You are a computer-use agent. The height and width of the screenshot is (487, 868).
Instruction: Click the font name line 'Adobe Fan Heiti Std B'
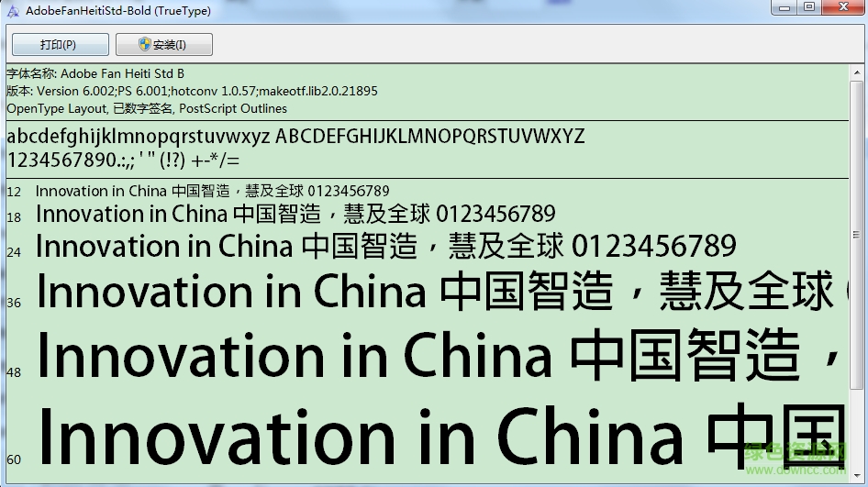pyautogui.click(x=95, y=73)
